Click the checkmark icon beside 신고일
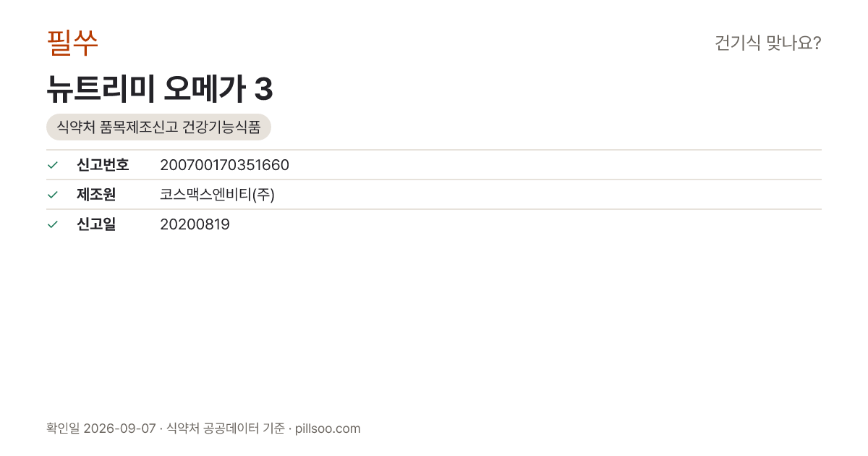 pyautogui.click(x=52, y=224)
